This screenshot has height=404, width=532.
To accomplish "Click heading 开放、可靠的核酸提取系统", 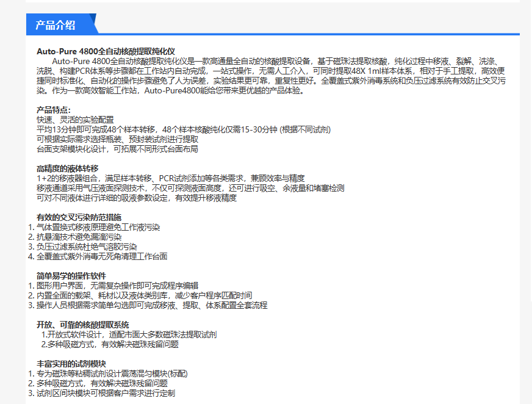I will point(83,325).
